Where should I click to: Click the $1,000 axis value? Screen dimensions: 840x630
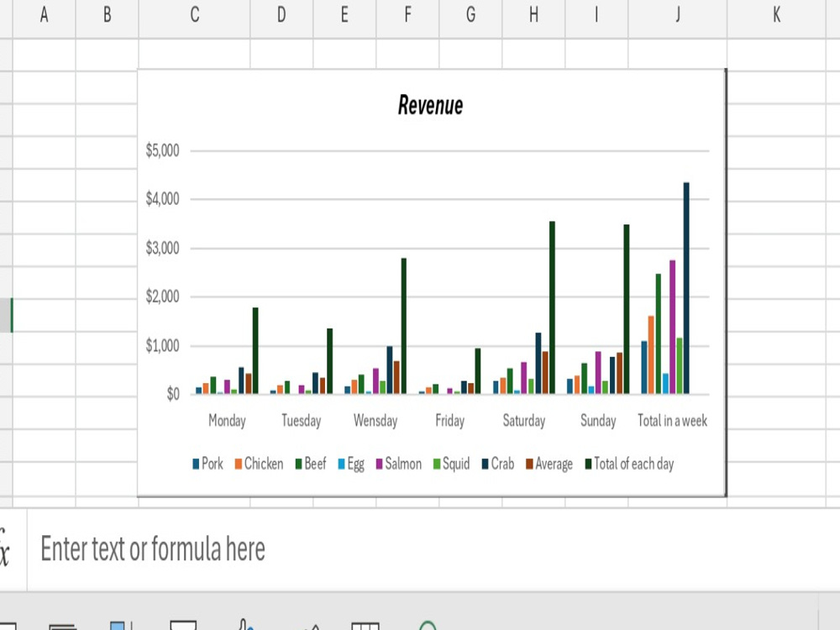pos(162,345)
